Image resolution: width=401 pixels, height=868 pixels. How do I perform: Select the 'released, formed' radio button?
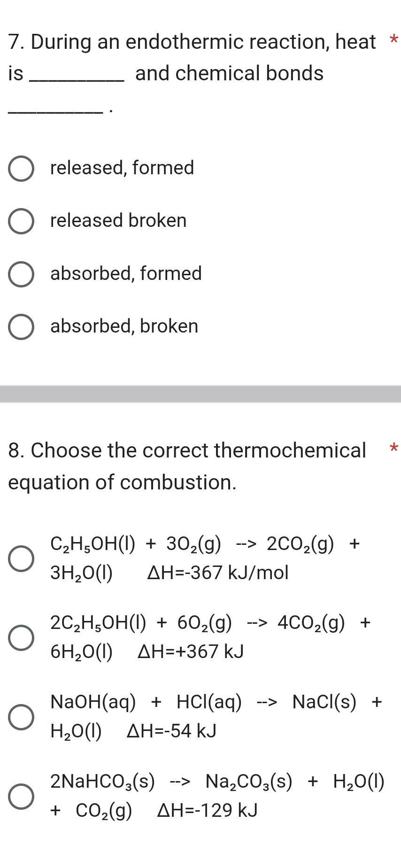tap(21, 169)
